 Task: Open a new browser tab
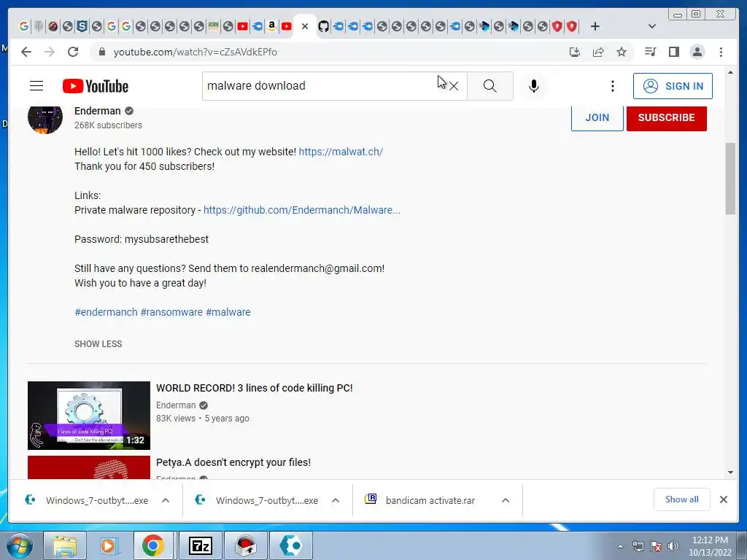click(595, 27)
